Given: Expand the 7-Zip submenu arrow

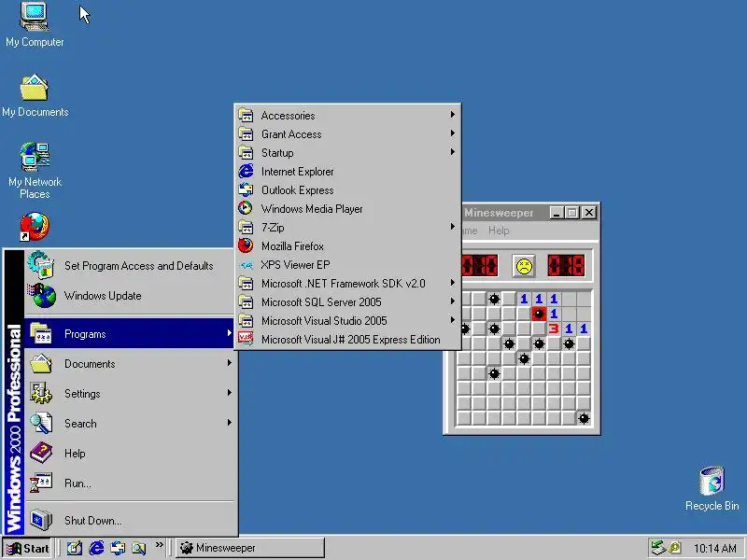Looking at the screenshot, I should (453, 227).
